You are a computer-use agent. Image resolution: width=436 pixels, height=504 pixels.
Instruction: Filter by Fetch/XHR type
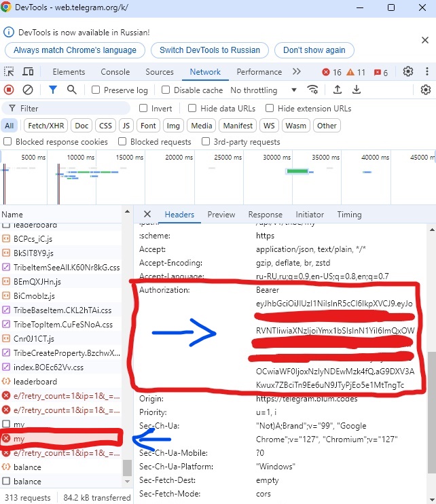(46, 126)
